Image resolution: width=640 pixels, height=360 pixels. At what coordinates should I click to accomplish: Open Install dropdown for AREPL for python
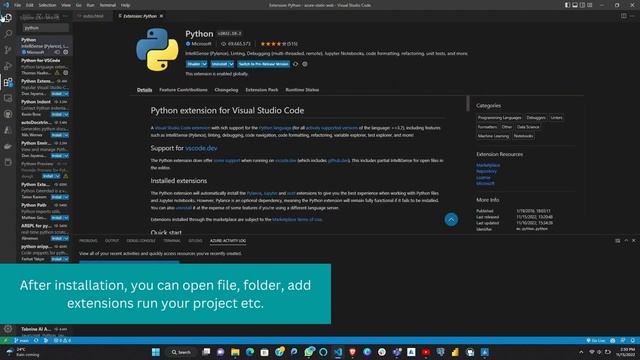(x=66, y=238)
